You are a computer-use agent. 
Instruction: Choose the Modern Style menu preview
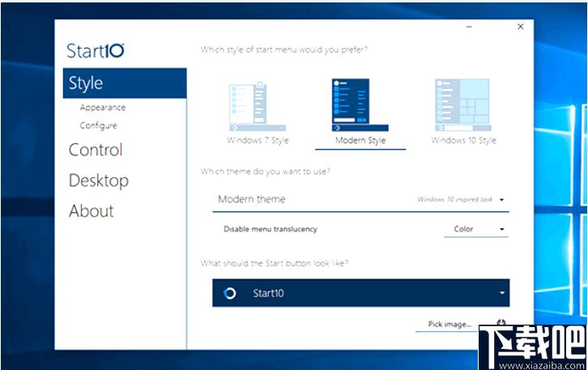360,105
